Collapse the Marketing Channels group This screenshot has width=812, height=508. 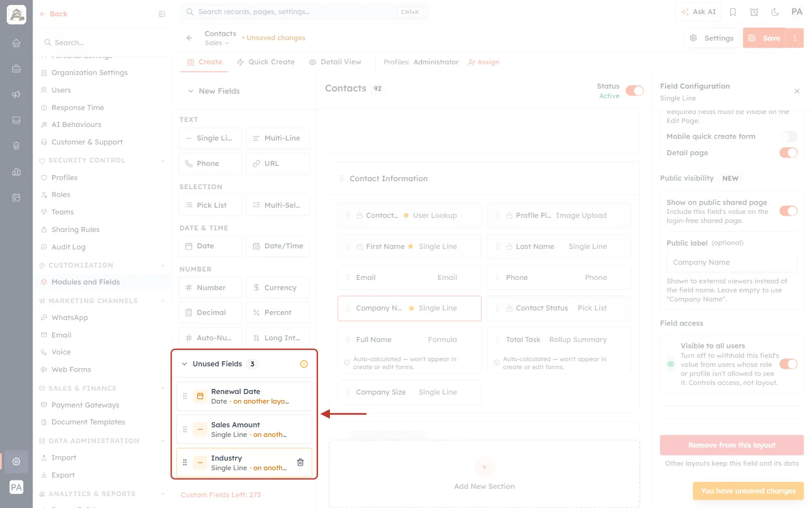[x=163, y=301]
